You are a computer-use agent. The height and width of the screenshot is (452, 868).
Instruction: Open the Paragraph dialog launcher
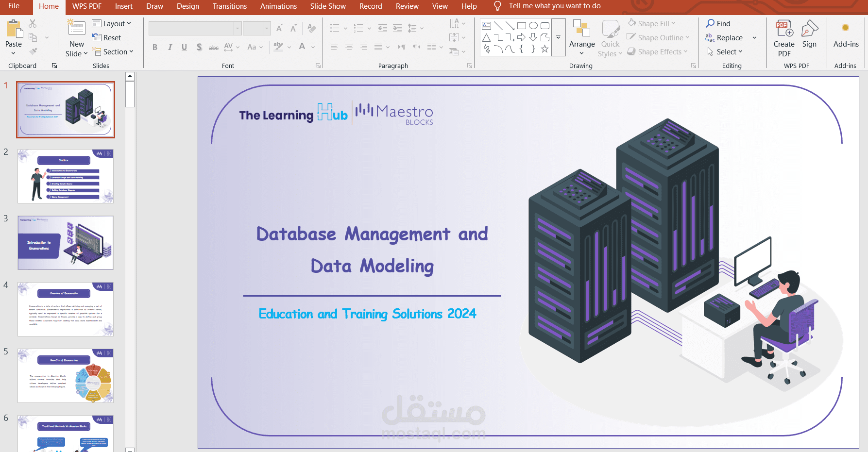click(x=470, y=66)
